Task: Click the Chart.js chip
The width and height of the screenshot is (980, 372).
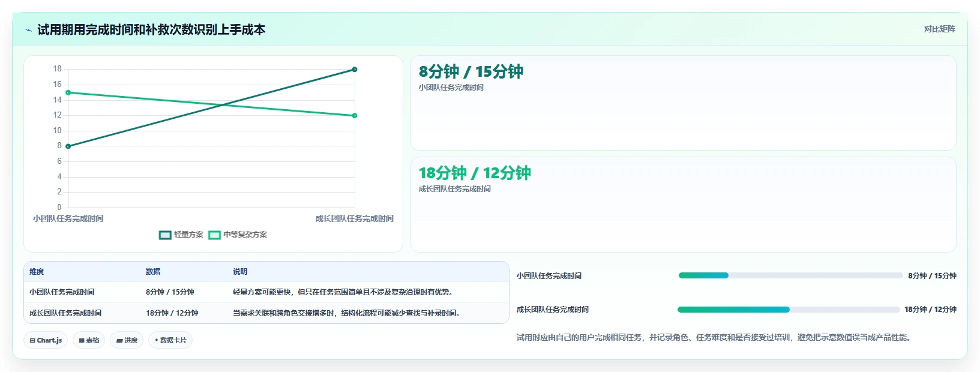Action: [46, 340]
